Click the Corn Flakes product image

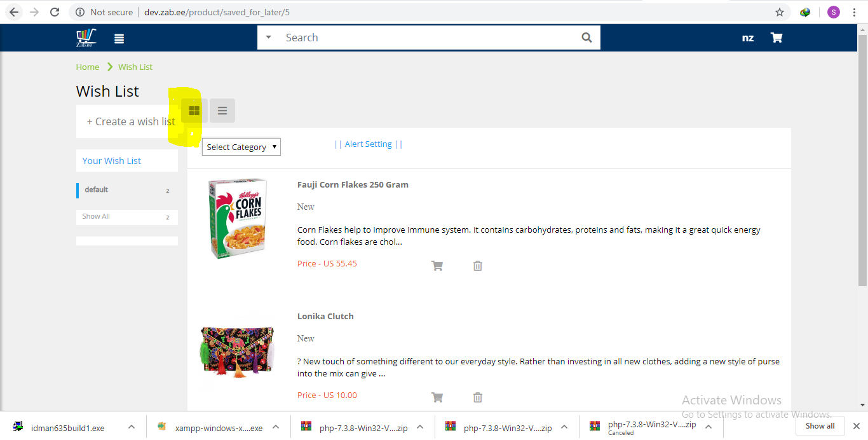[x=237, y=217]
